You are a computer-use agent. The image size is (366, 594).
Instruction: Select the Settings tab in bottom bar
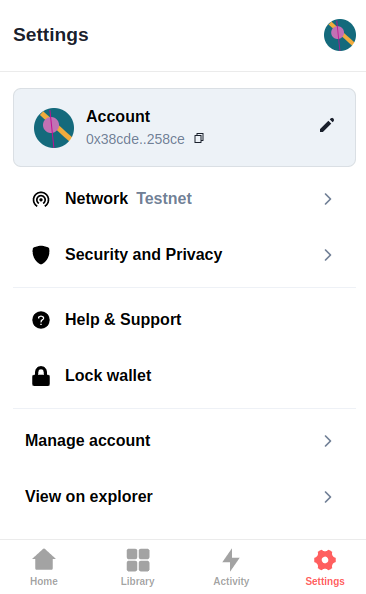pos(325,567)
